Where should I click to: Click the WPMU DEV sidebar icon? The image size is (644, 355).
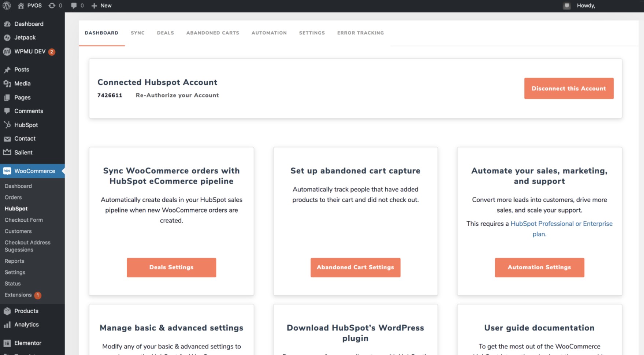[x=7, y=52]
